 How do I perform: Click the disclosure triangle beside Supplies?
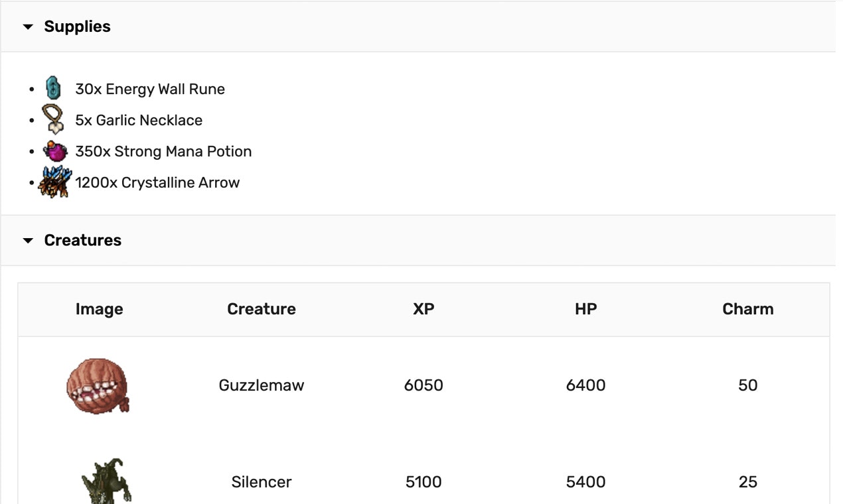click(x=27, y=27)
